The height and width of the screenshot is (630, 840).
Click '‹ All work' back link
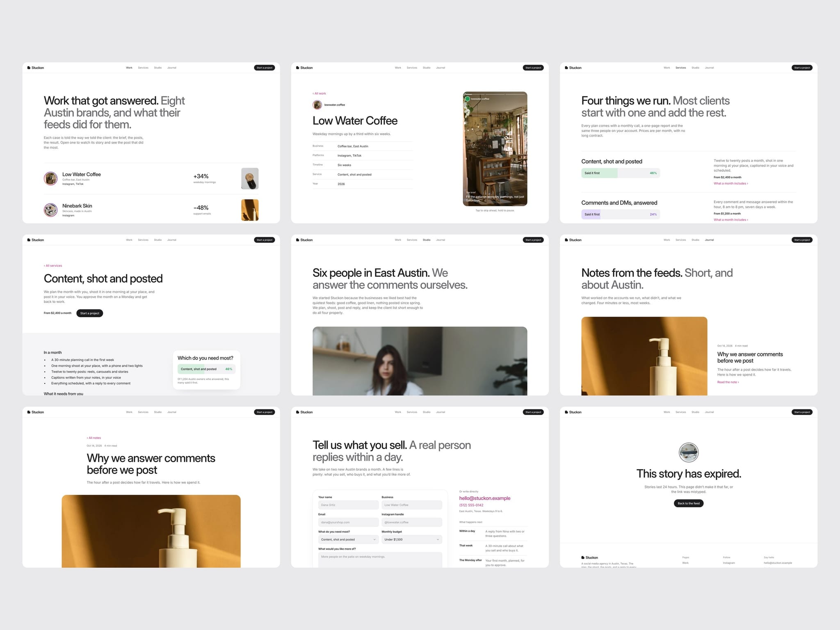pos(320,94)
